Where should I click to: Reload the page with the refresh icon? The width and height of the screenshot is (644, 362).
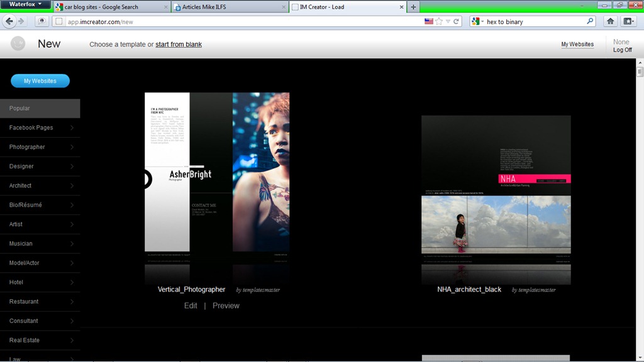coord(456,21)
